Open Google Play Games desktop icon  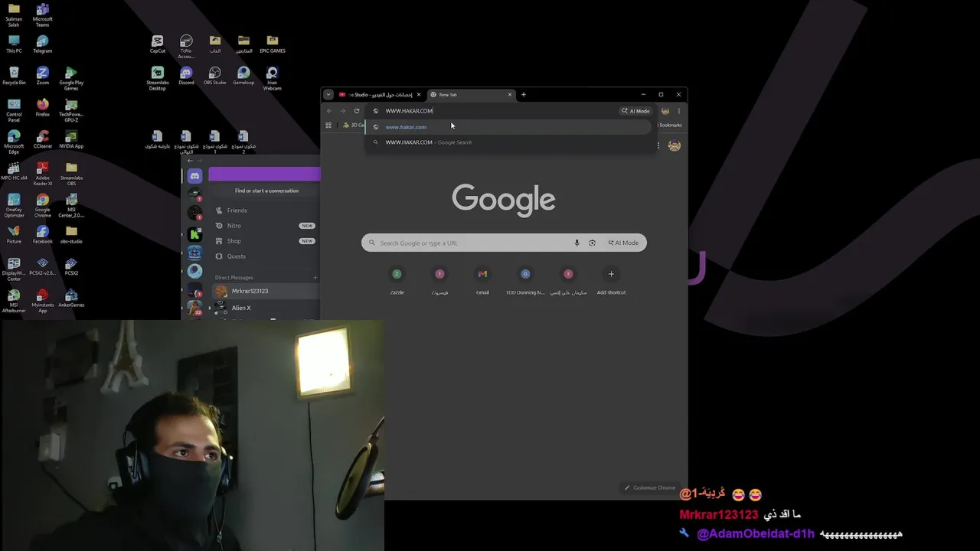(71, 79)
